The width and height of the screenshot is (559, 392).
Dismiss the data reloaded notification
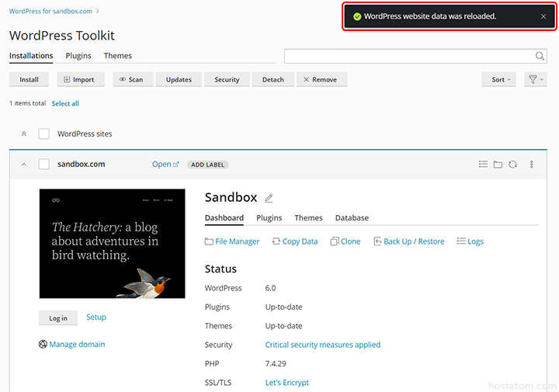coord(543,16)
